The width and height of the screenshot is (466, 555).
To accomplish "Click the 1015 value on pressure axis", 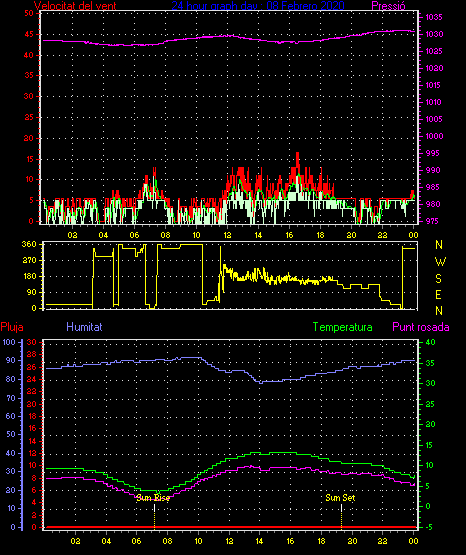I will [x=434, y=85].
